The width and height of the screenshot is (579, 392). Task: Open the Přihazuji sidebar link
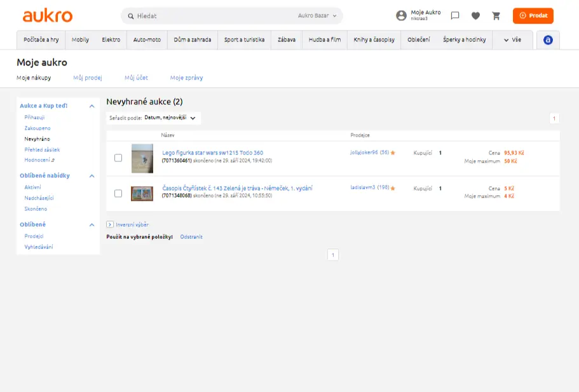(34, 118)
